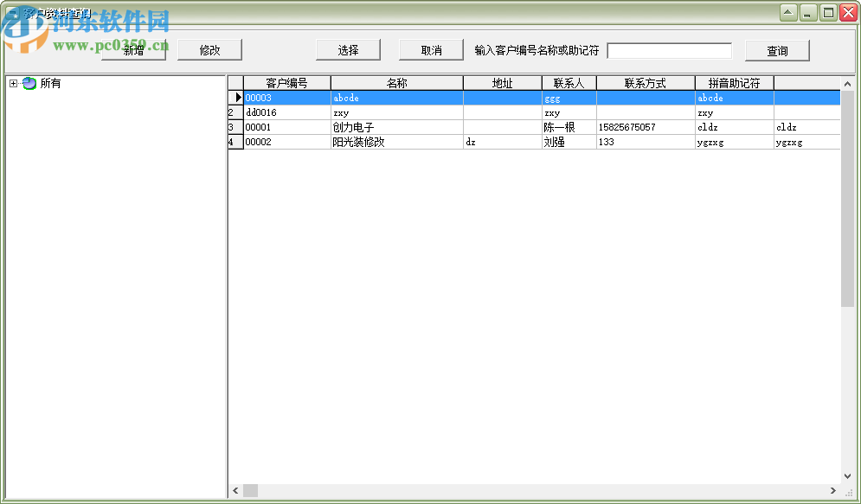This screenshot has height=504, width=861.
Task: Click the 联系方式 column header
Action: pyautogui.click(x=646, y=83)
